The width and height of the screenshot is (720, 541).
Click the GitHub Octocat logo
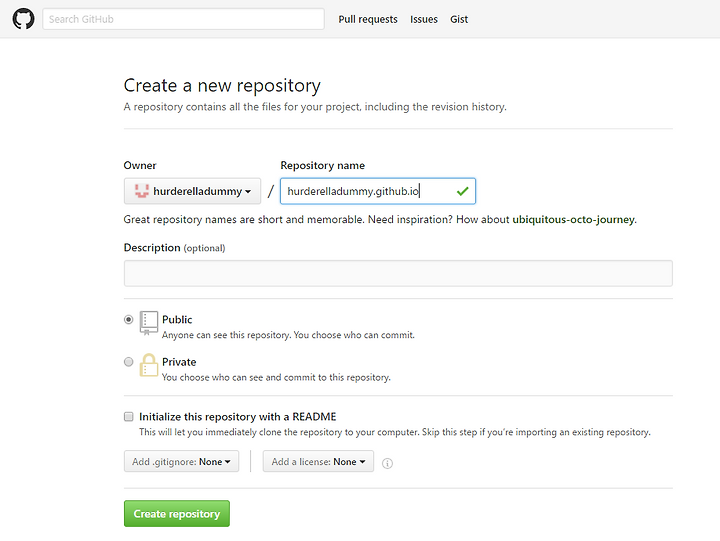click(x=23, y=19)
